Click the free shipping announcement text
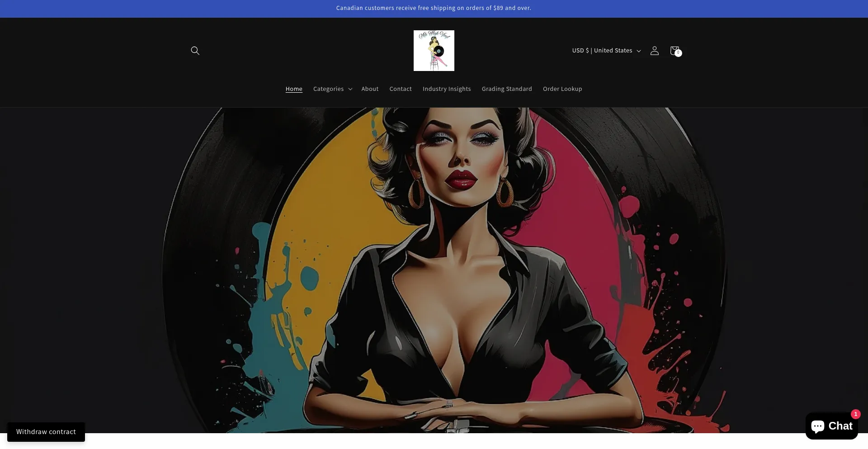 tap(434, 8)
